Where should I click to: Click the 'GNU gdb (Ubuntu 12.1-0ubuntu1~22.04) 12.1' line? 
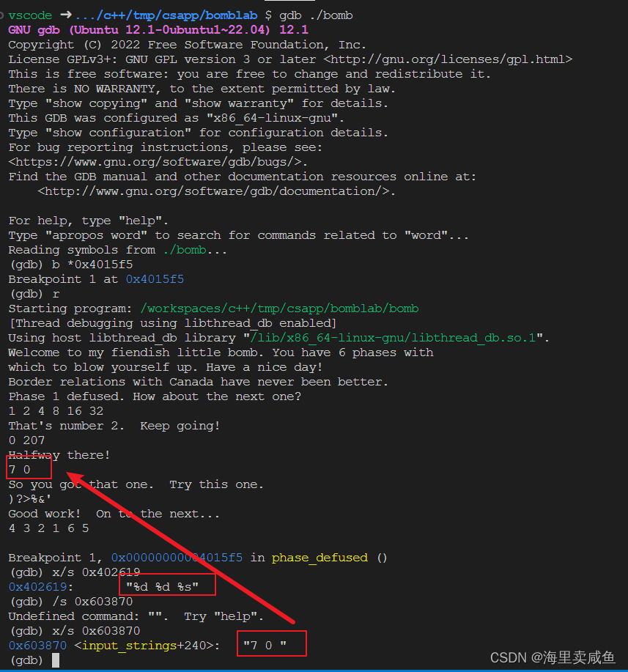tap(158, 30)
